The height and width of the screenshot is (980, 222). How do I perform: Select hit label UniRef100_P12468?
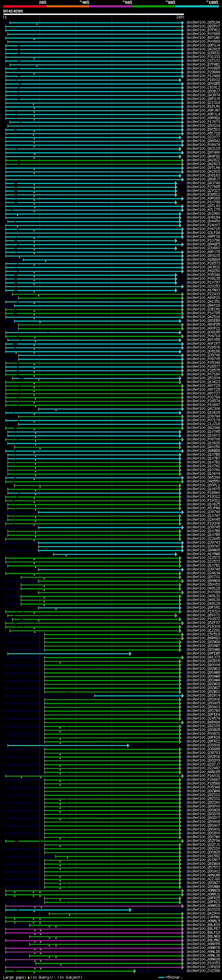click(x=203, y=76)
